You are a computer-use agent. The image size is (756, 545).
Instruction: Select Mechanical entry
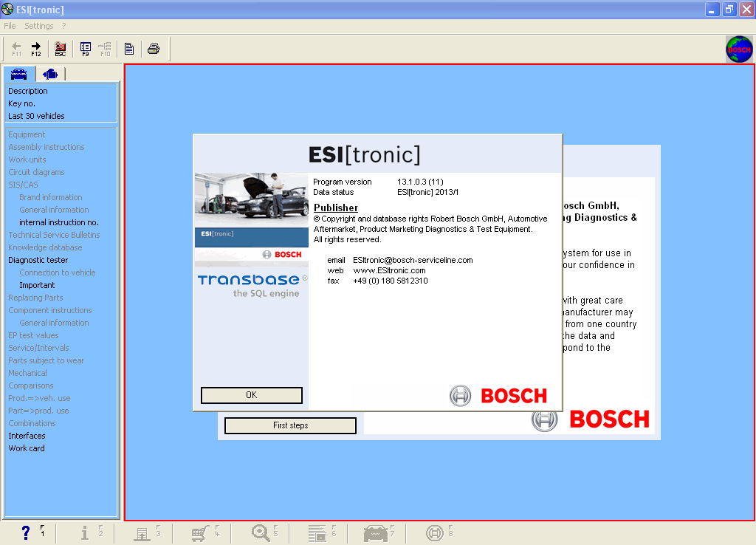coord(27,373)
